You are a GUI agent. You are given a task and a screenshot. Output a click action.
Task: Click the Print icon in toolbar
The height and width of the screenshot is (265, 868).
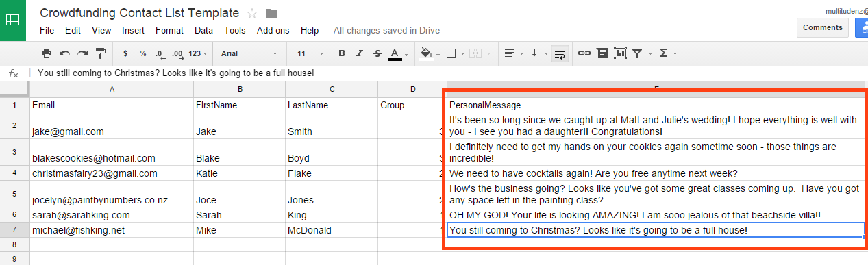click(47, 53)
